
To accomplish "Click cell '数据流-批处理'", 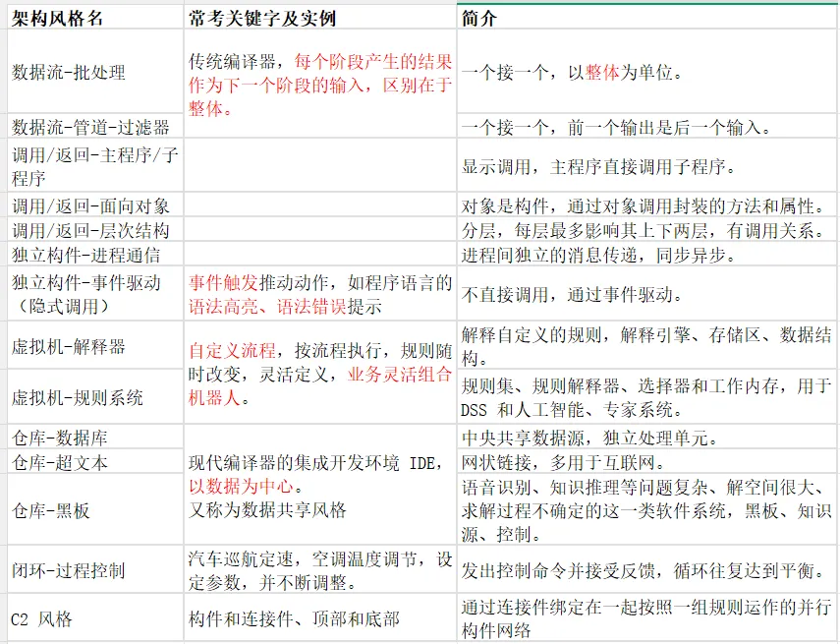I will pyautogui.click(x=95, y=72).
